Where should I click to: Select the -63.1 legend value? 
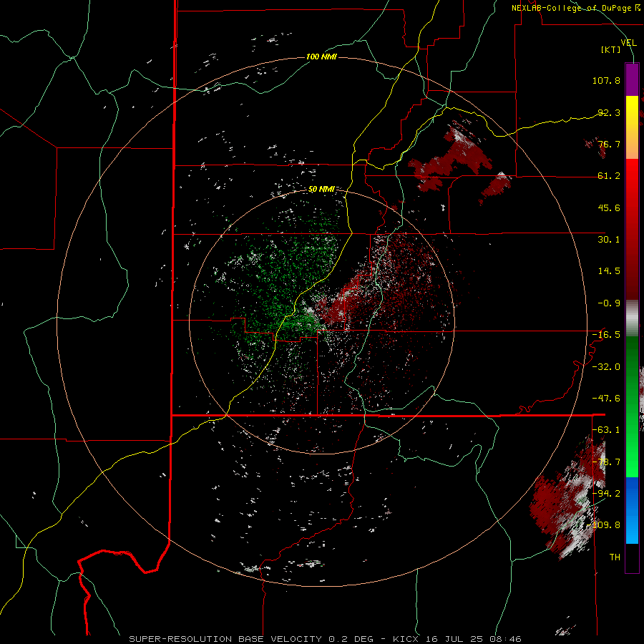point(606,430)
